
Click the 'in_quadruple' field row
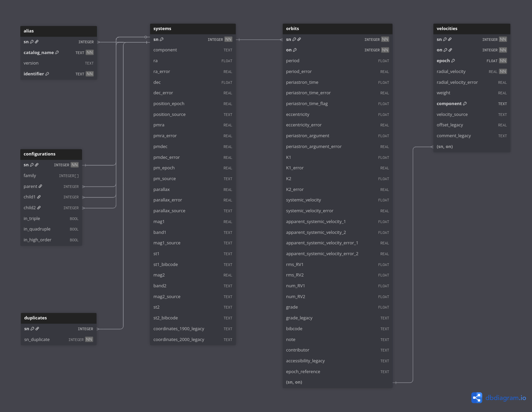click(51, 229)
